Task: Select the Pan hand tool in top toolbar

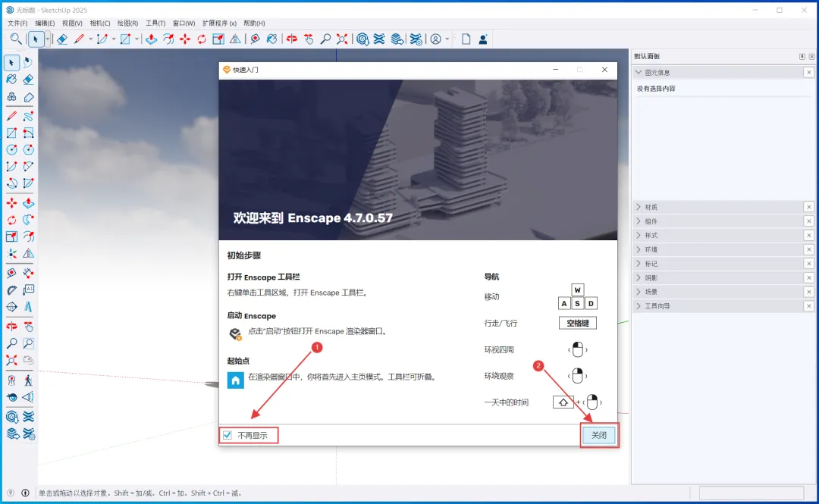Action: (x=309, y=39)
